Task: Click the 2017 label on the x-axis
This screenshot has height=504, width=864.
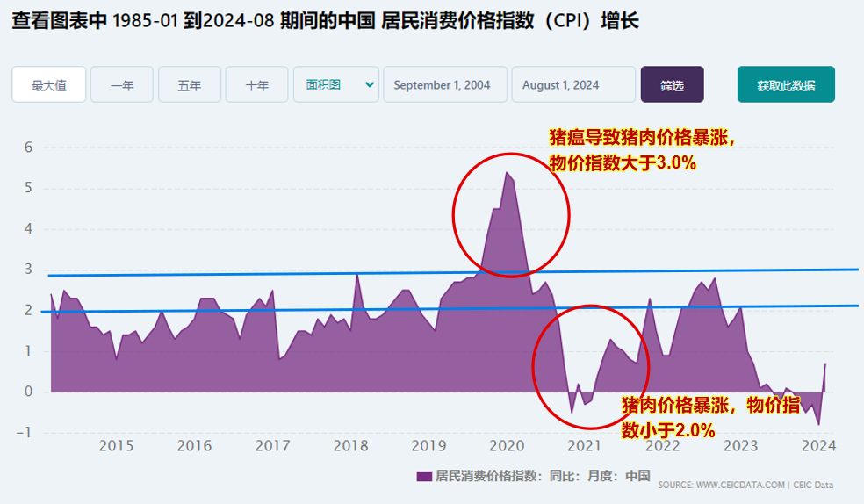Action: pyautogui.click(x=272, y=445)
